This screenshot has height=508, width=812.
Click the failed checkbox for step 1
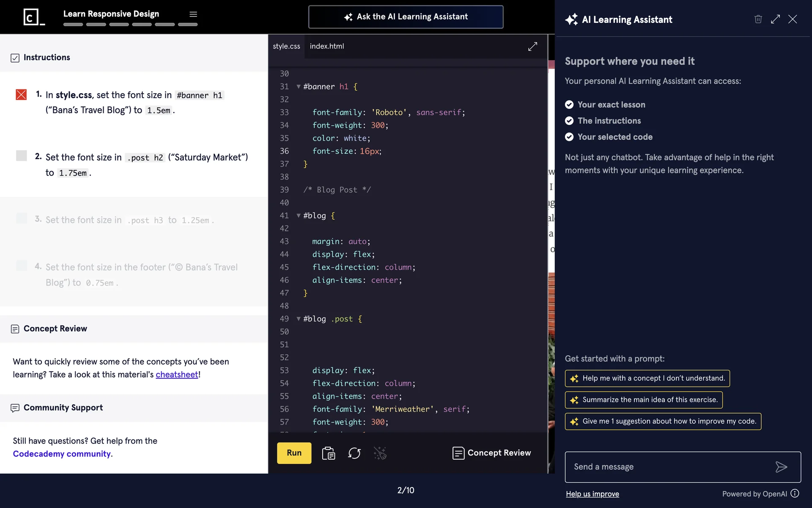tap(21, 94)
